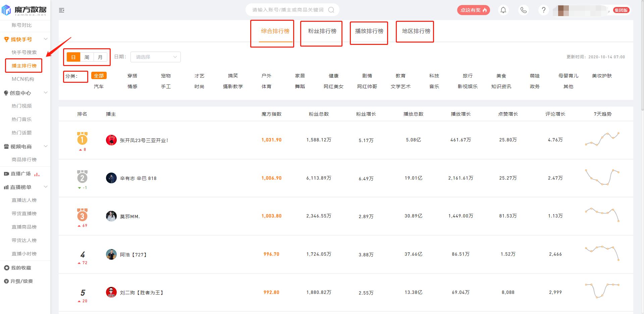644x314 pixels.
Task: Filter by 网红美女 category
Action: click(334, 86)
